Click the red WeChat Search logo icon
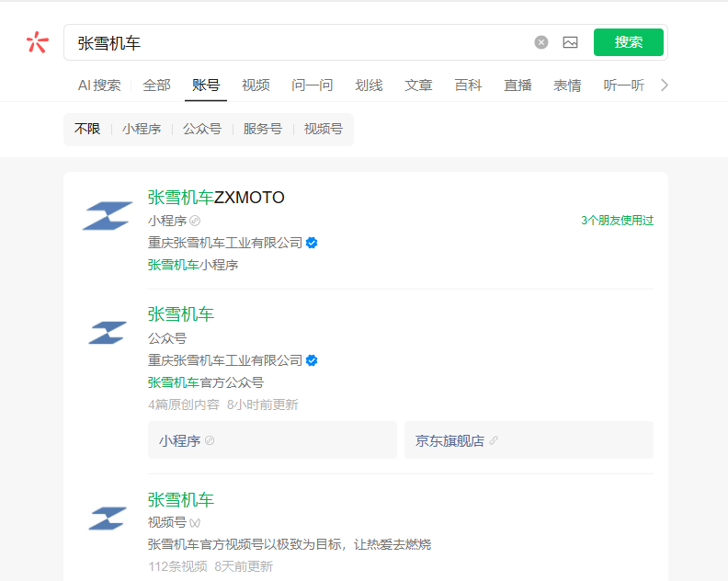The height and width of the screenshot is (581, 728). click(x=38, y=42)
